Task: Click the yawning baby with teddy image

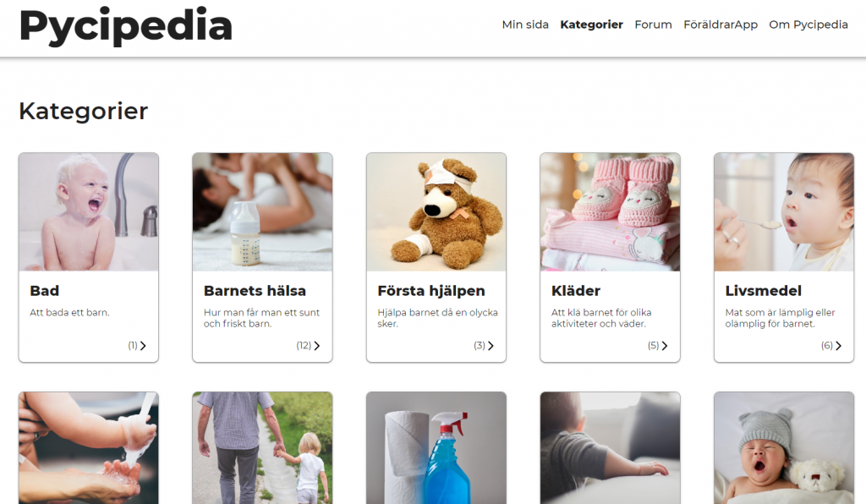Action: point(784,447)
